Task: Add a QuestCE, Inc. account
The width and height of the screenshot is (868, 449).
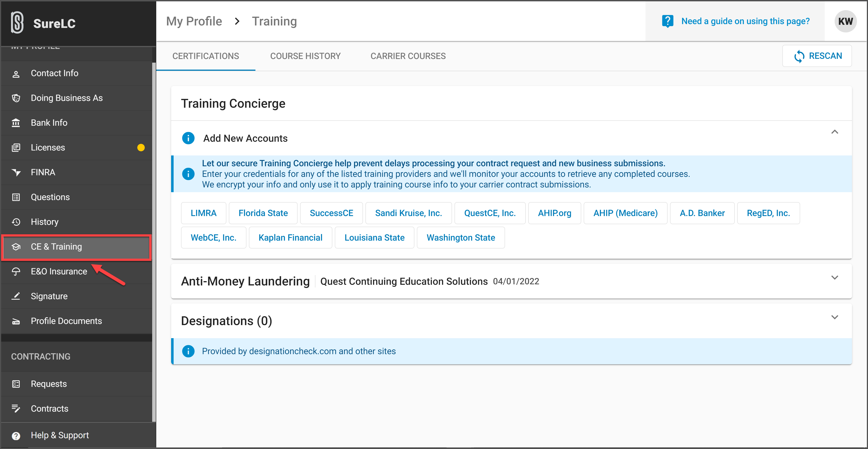Action: [x=490, y=213]
